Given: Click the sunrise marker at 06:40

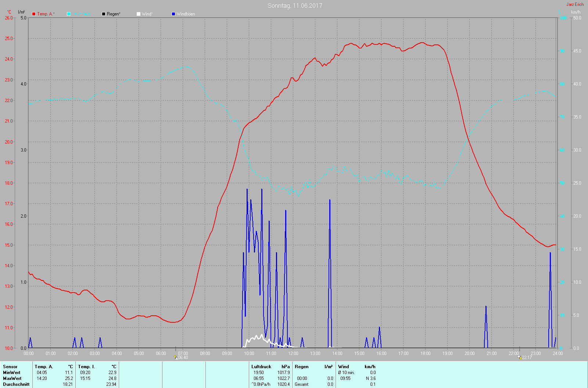Looking at the screenshot, I should click(x=176, y=357).
